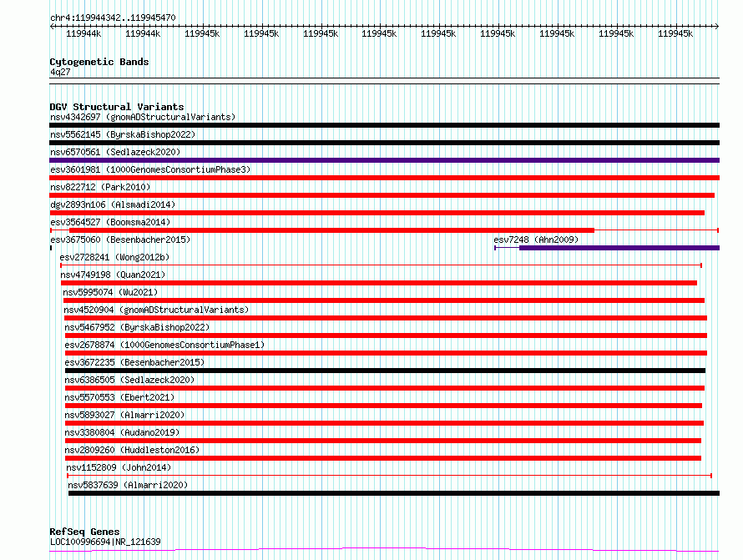Open the esv2728241 Wong2012b label
Viewport: 743px width, 560px height.
coord(114,257)
